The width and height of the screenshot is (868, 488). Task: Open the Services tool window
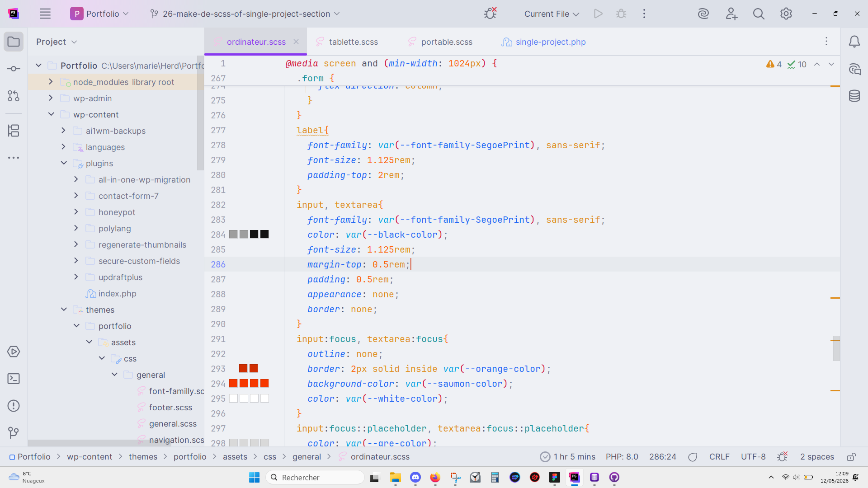pos(14,352)
